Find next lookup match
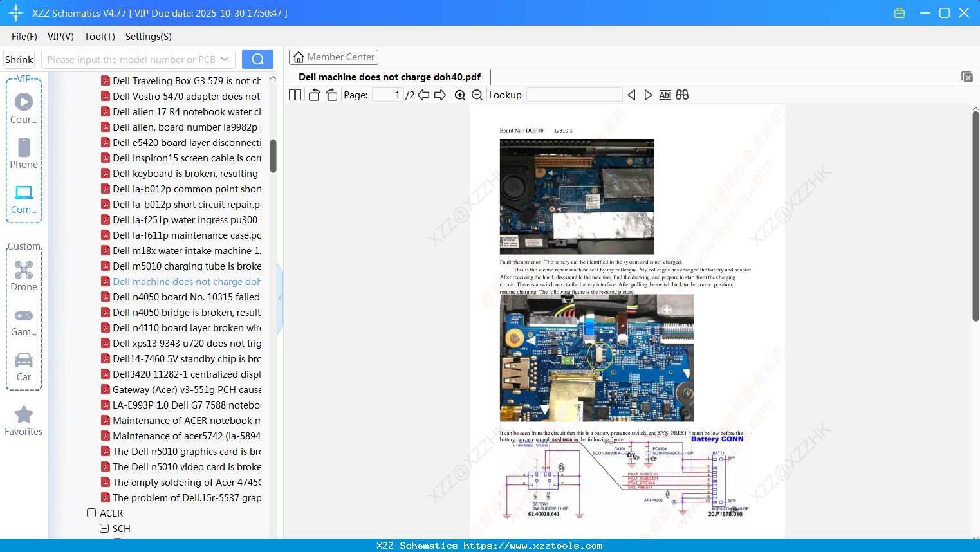Viewport: 980px width, 552px height. pyautogui.click(x=648, y=95)
